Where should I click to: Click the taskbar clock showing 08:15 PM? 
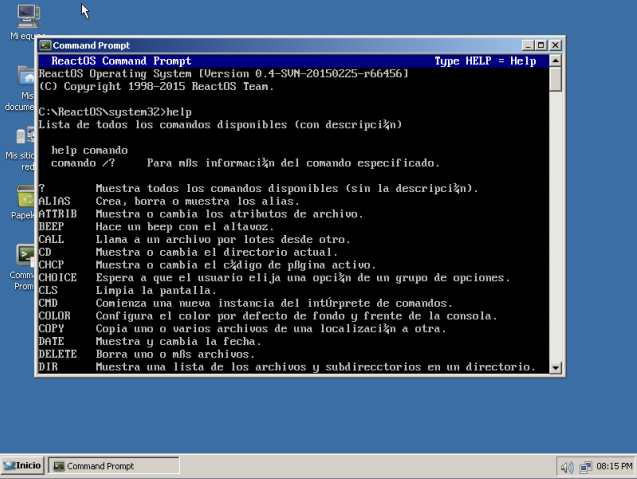614,467
